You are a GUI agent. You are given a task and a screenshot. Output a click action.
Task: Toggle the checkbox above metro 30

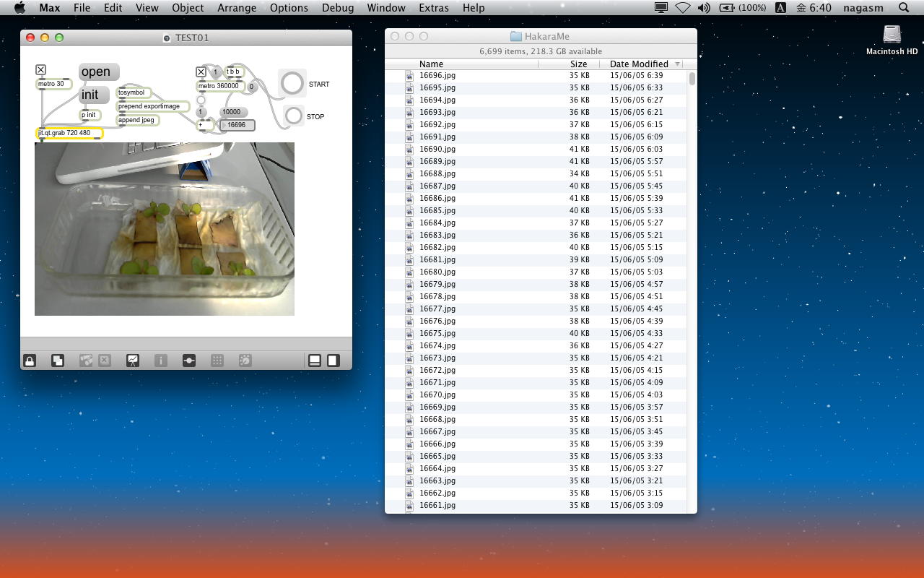tap(41, 70)
